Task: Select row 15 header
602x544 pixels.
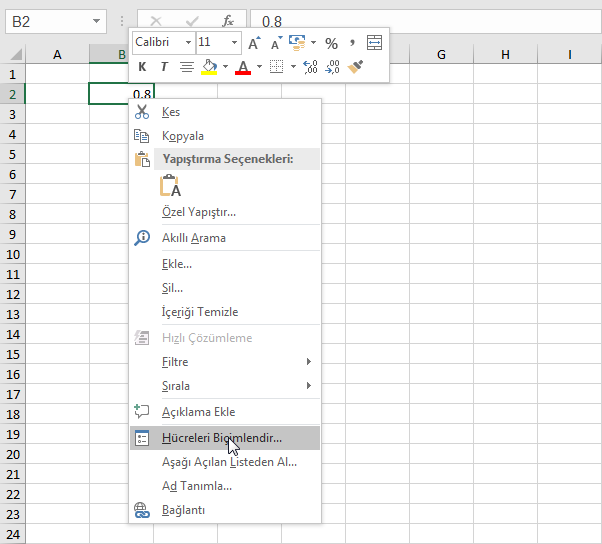Action: tap(12, 354)
